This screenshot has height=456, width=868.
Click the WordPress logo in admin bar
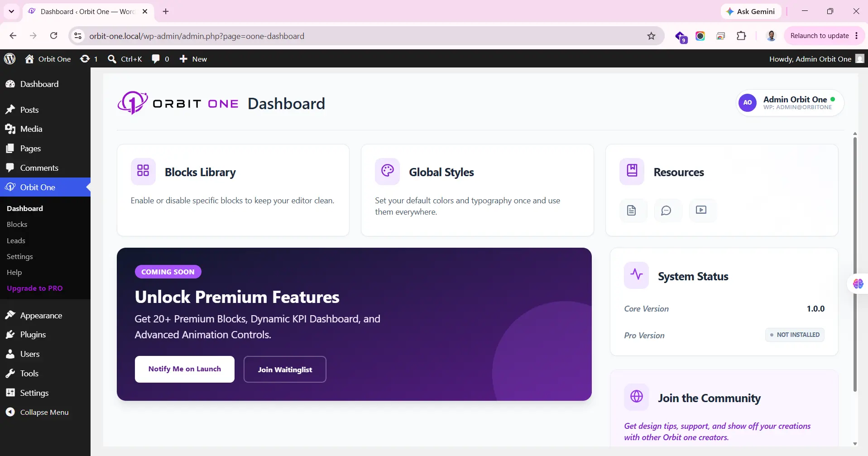tap(10, 59)
